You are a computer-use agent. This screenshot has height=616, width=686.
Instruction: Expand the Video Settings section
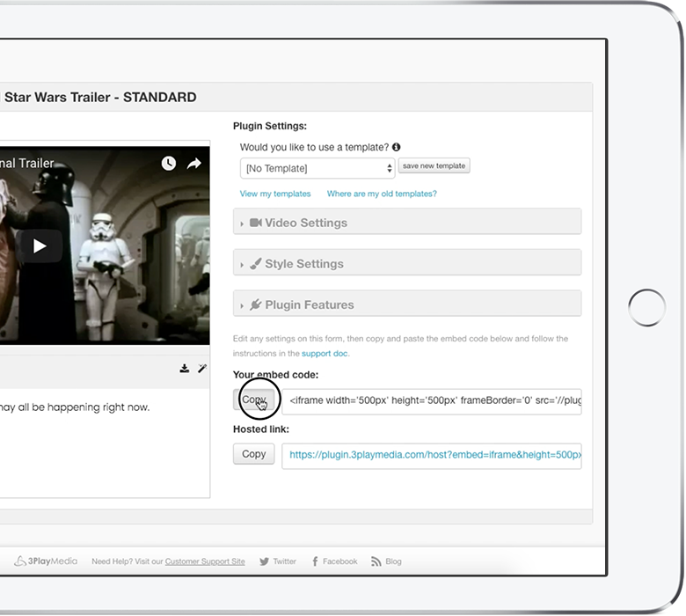coord(407,222)
